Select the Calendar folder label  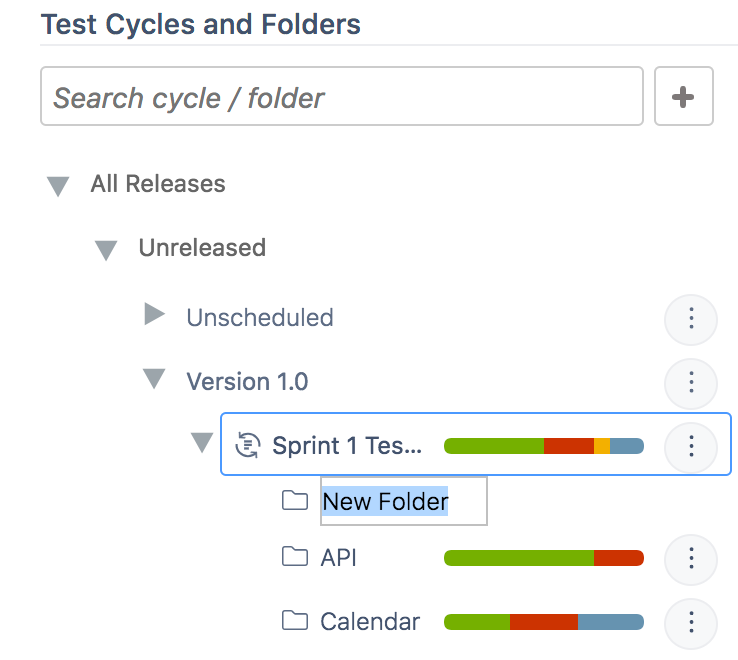[x=370, y=622]
